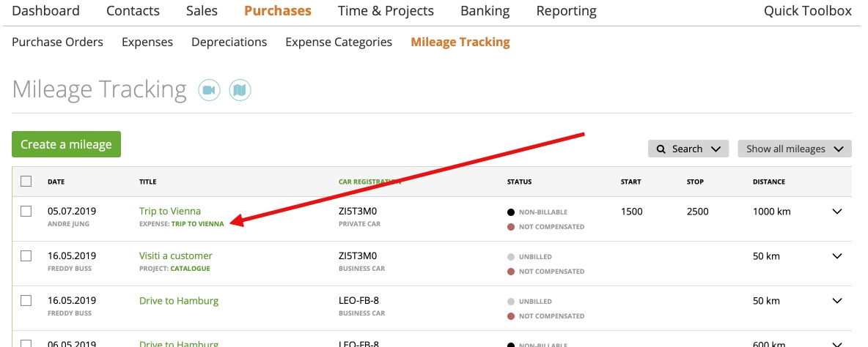Screen dimensions: 868x347
Task: Expand row actions for Trip to Vienna
Action: pos(837,211)
